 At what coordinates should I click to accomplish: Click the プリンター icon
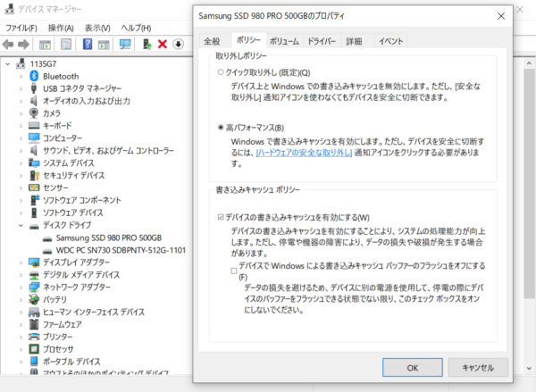coord(34,337)
